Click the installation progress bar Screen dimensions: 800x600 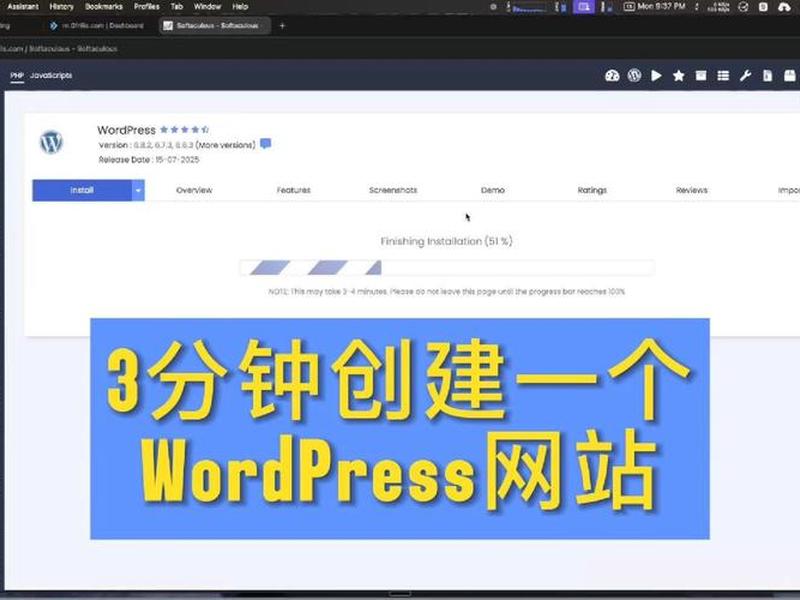coord(447,267)
